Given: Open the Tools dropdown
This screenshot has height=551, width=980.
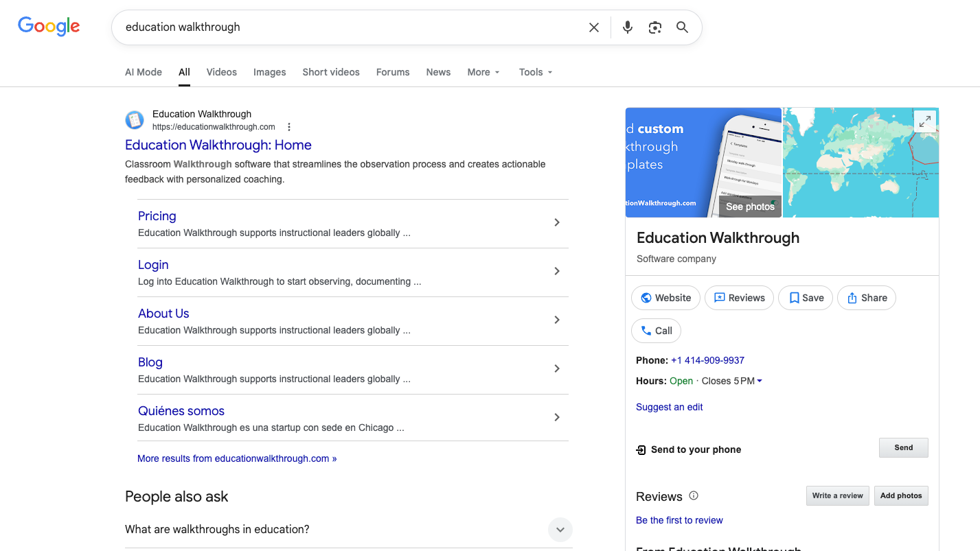Looking at the screenshot, I should click(x=536, y=72).
